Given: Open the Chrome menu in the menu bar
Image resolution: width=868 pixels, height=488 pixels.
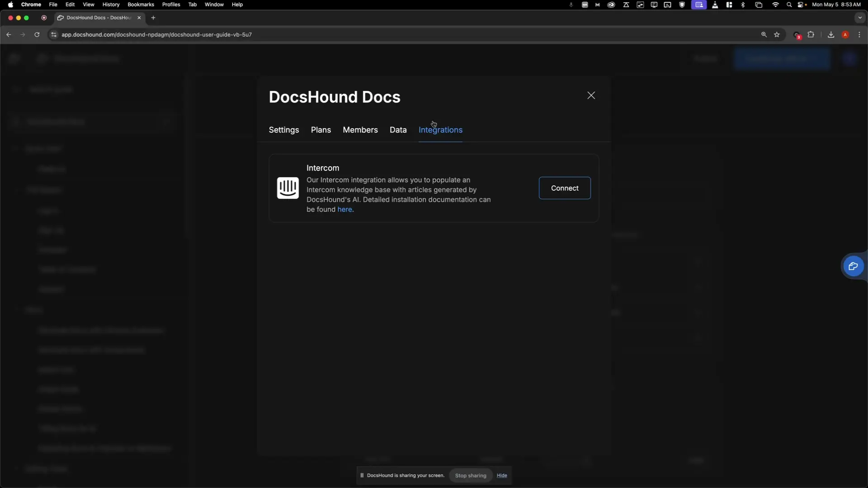Looking at the screenshot, I should pos(31,5).
